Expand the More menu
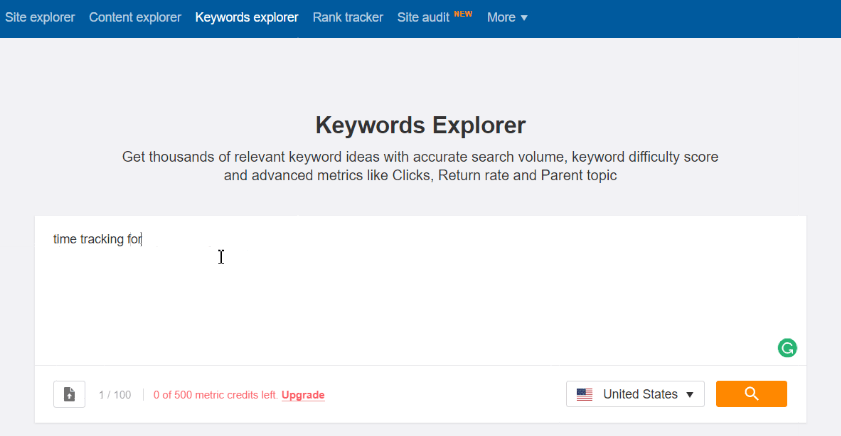 (x=507, y=18)
